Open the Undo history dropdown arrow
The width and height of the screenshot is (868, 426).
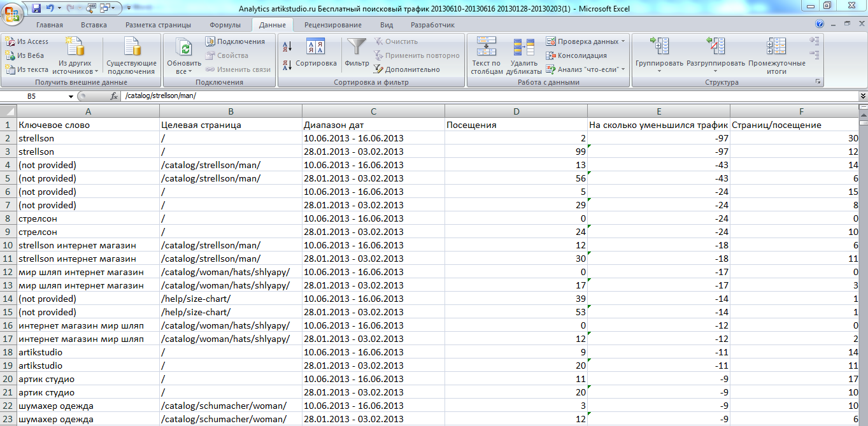coord(59,8)
